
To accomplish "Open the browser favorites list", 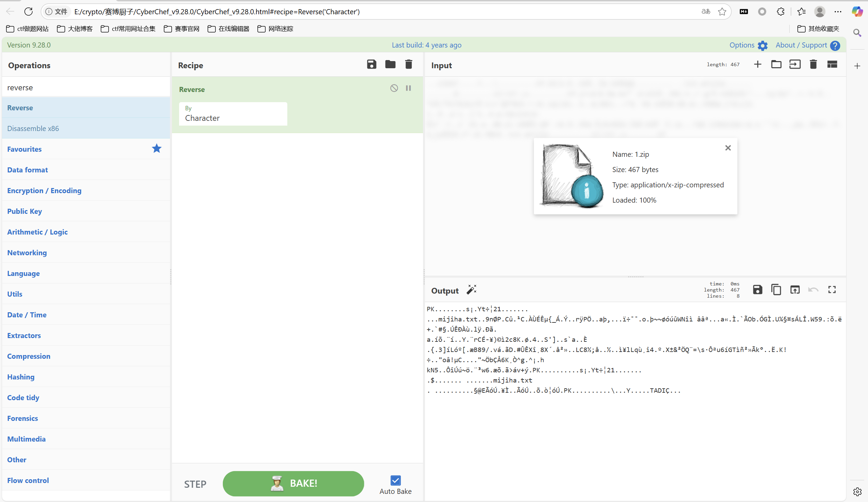I will [801, 12].
